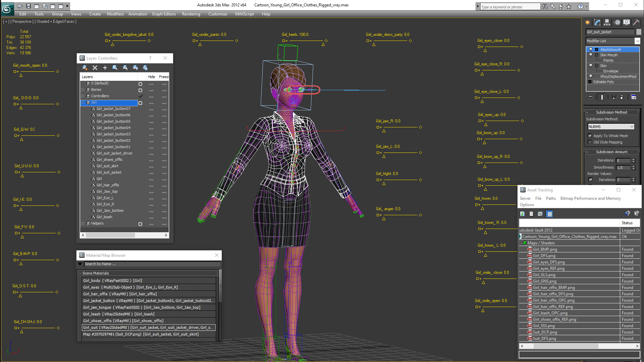The image size is (644, 362).
Task: Click the Hide column header in Layer dialog
Action: point(151,77)
